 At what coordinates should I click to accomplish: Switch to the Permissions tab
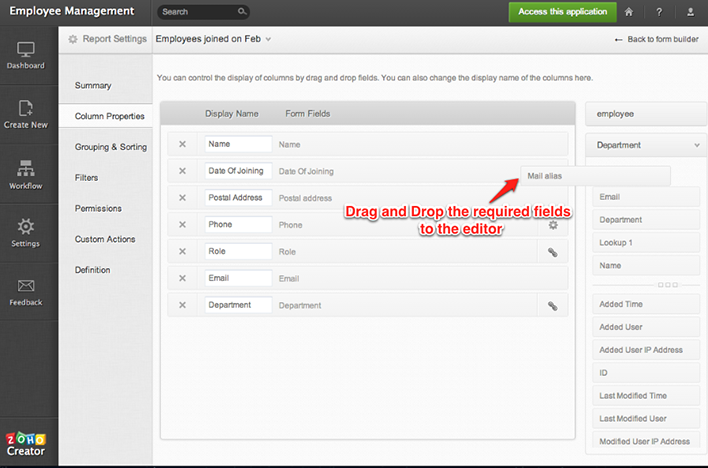click(x=98, y=208)
